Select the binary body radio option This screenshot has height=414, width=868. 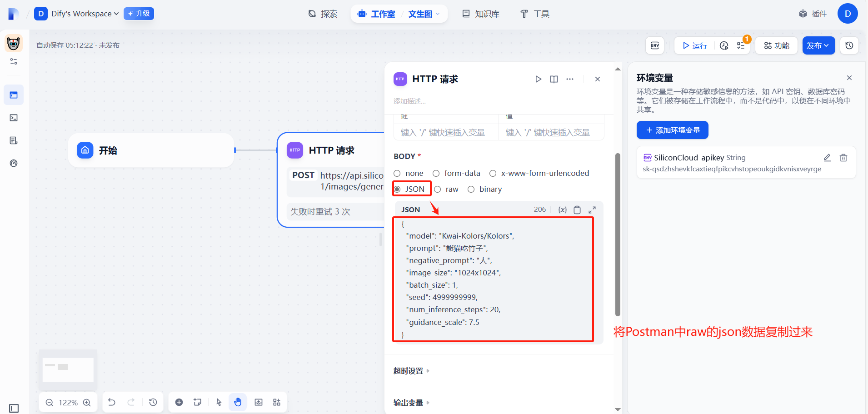pos(471,189)
